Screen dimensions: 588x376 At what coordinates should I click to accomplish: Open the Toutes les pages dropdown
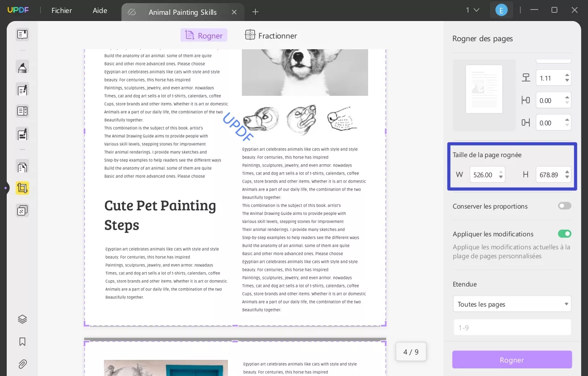pyautogui.click(x=512, y=304)
